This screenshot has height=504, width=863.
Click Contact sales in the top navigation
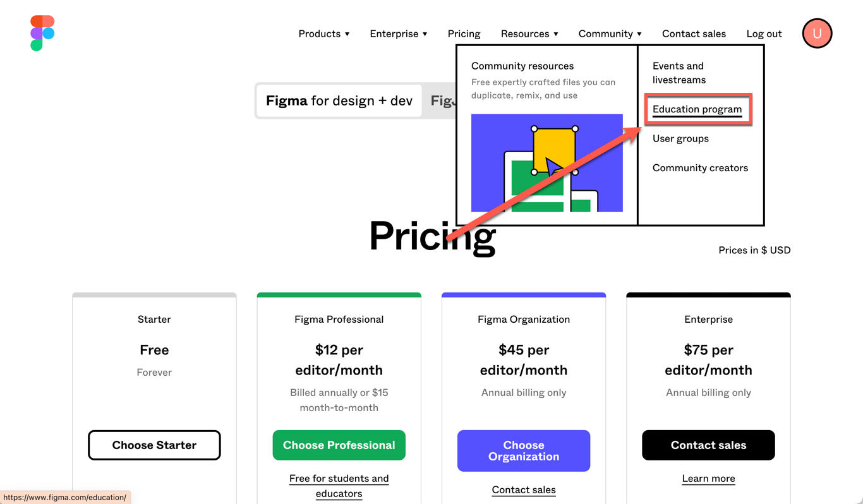point(694,34)
